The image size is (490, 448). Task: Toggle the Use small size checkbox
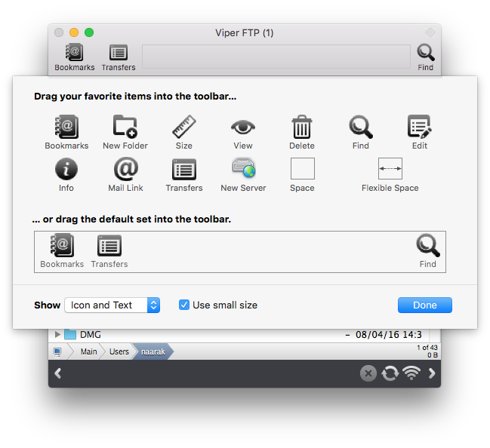[184, 305]
